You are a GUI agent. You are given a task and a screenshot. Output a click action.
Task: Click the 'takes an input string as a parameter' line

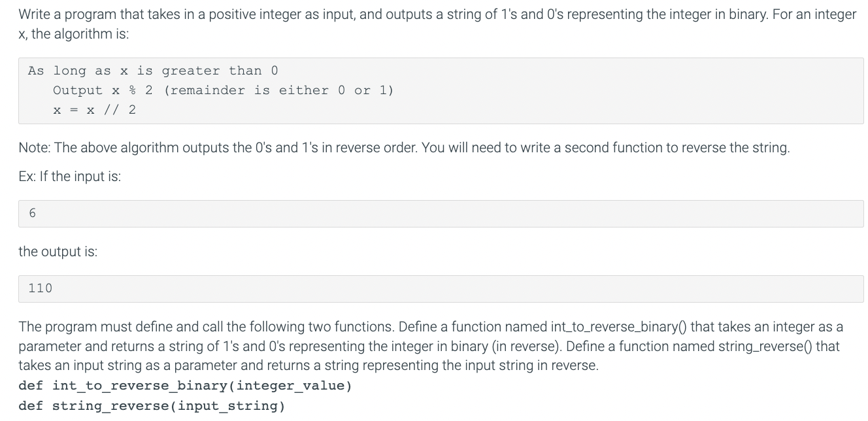pyautogui.click(x=309, y=365)
